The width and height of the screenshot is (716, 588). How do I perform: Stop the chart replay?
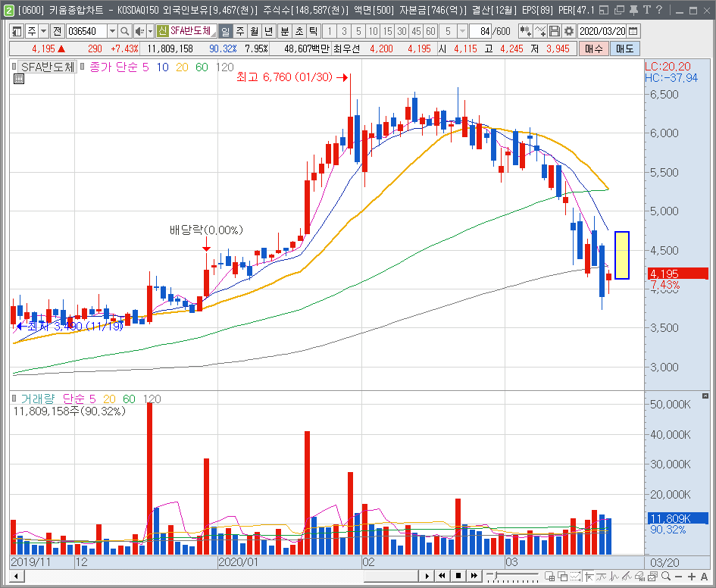458,576
